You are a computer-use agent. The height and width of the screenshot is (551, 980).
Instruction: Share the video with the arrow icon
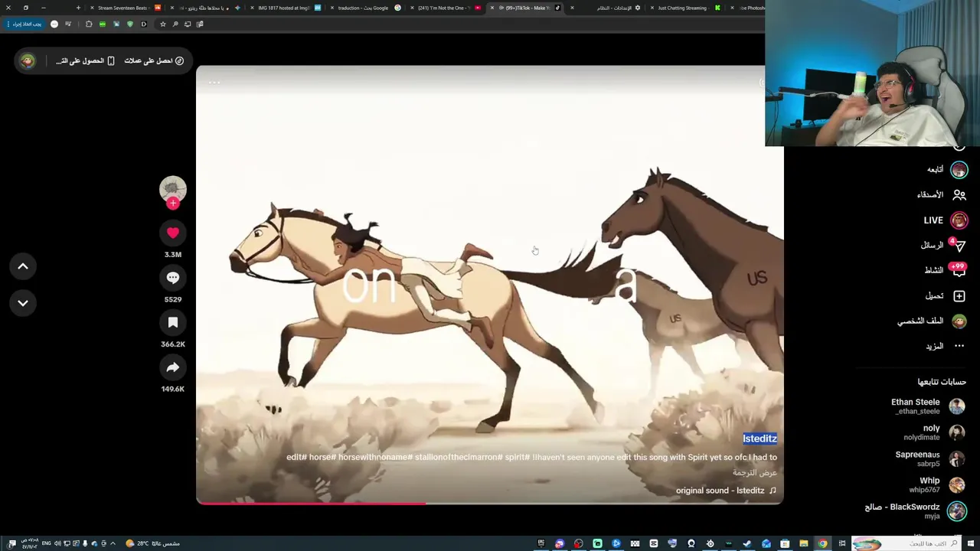[173, 367]
